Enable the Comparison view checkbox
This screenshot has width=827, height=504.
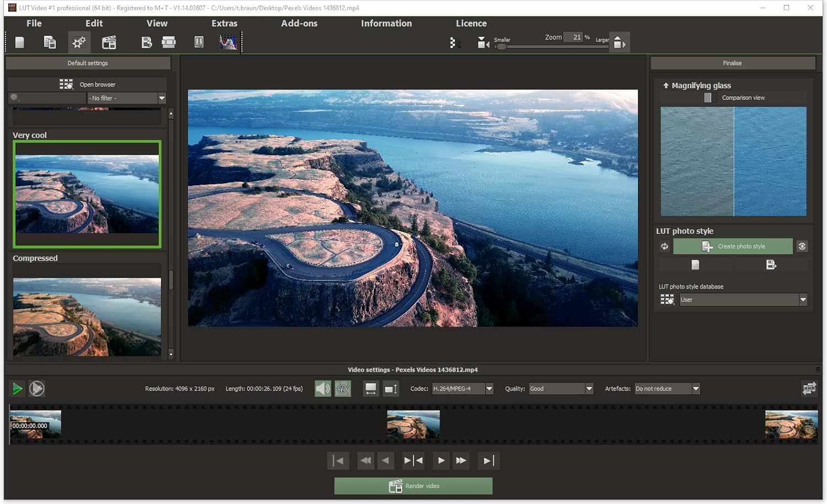click(707, 98)
